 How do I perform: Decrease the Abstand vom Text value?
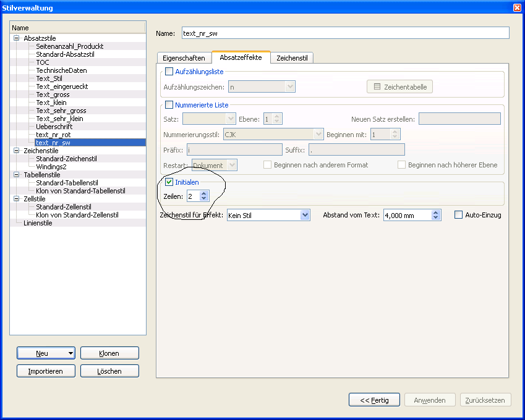pyautogui.click(x=436, y=218)
